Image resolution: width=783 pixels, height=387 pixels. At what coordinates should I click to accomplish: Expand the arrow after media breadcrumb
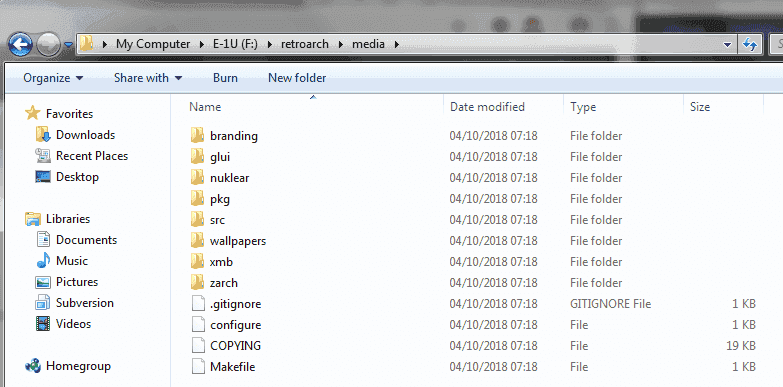coord(396,44)
